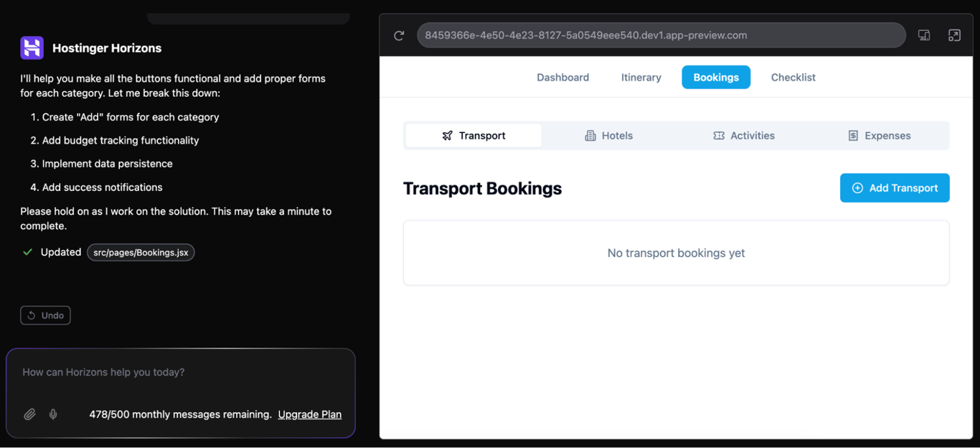Click the Hostinger Horizons logo
Viewport: 980px width, 448px height.
pos(32,47)
